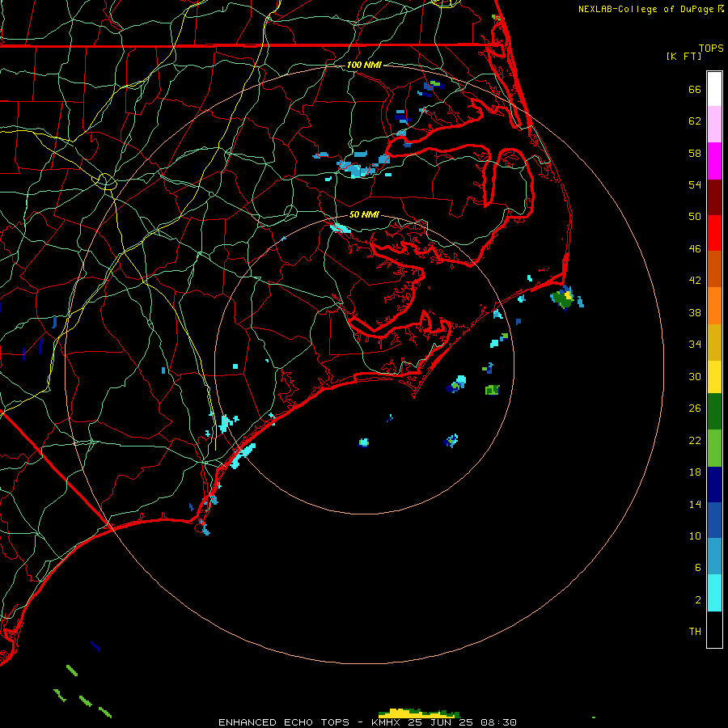Click the TOPS legend title
This screenshot has height=728, width=728.
pyautogui.click(x=711, y=48)
